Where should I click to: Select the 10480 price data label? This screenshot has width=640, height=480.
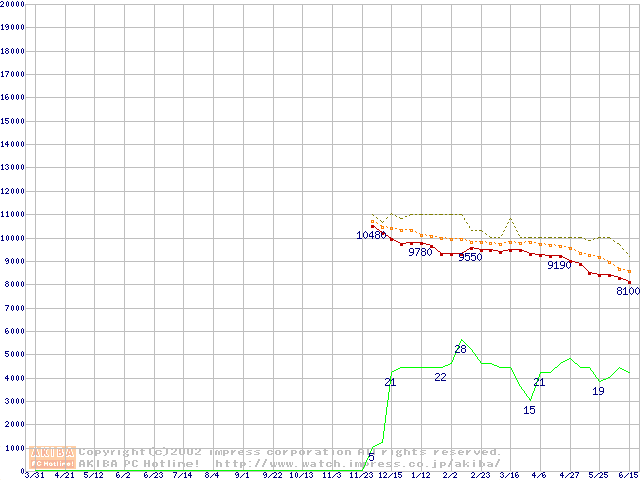(x=371, y=235)
